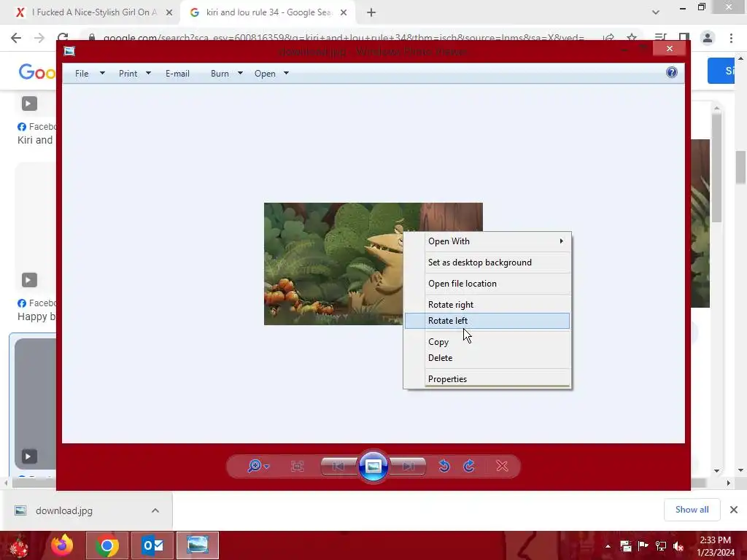Click Photo Viewer taskbar icon
Screen dimensions: 747x560
click(197, 545)
